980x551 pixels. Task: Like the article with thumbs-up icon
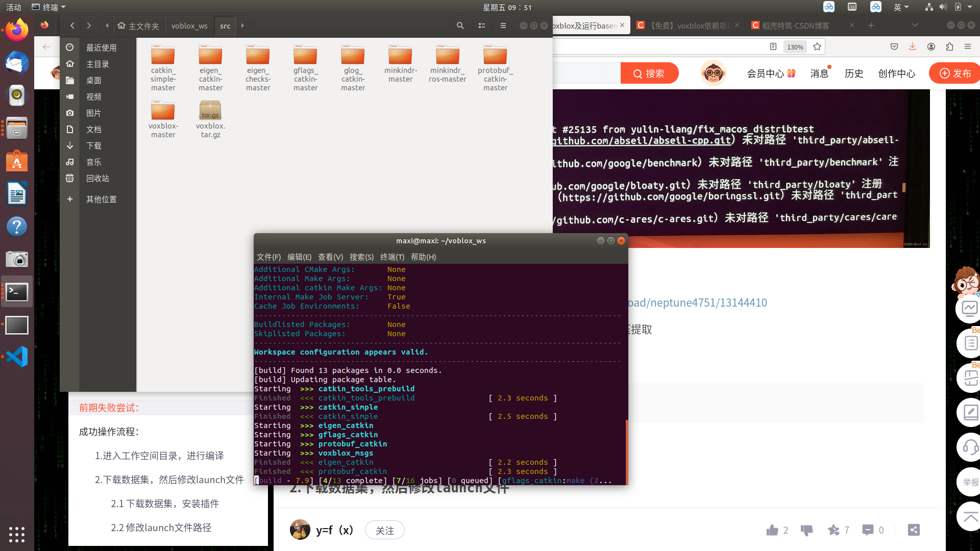point(772,530)
